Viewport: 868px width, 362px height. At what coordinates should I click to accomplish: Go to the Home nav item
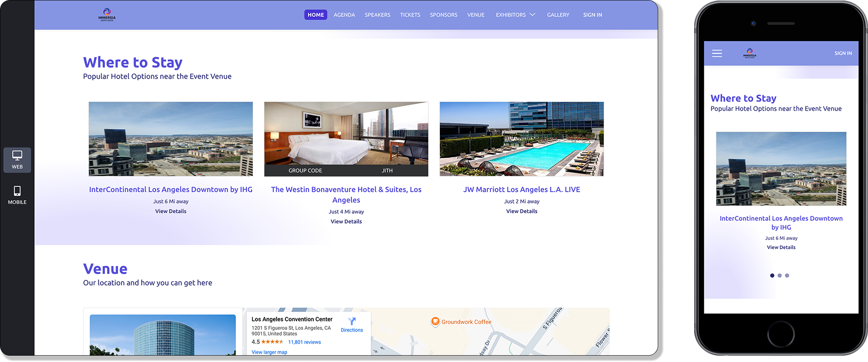point(315,15)
